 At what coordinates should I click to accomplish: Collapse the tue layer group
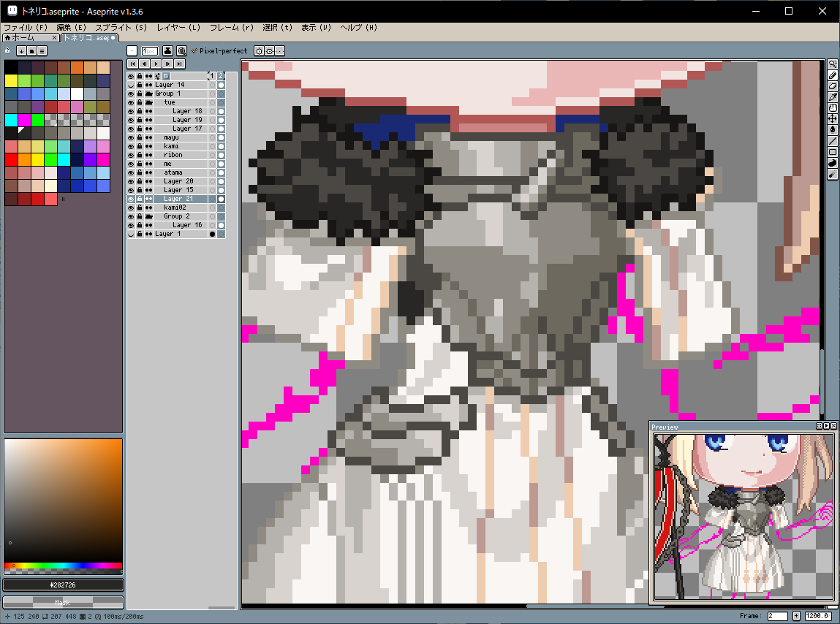148,102
